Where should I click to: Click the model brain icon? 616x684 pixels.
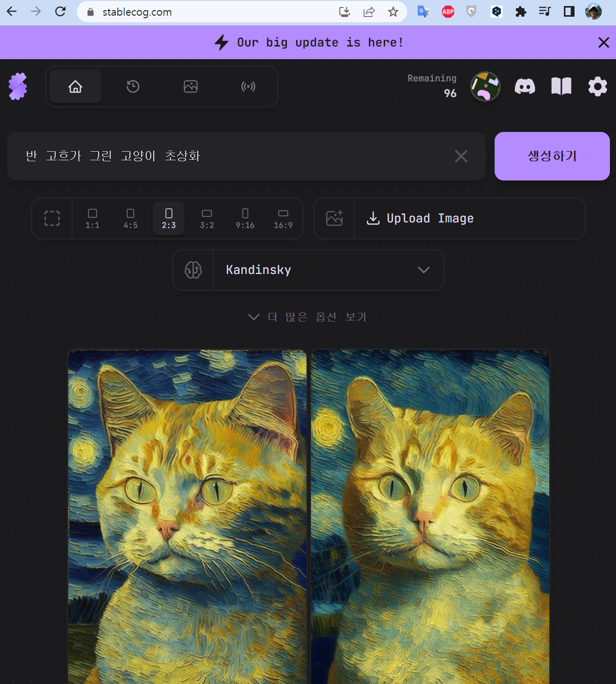193,270
